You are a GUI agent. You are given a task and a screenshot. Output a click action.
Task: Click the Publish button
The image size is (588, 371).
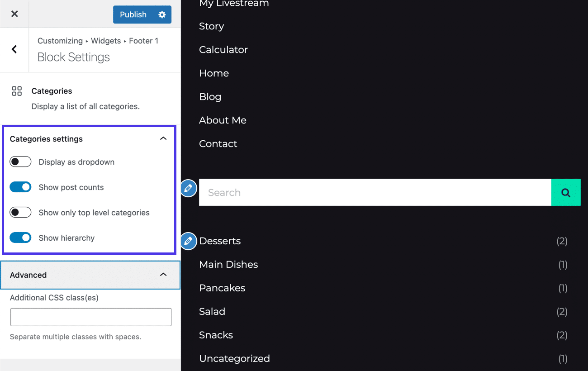(133, 14)
